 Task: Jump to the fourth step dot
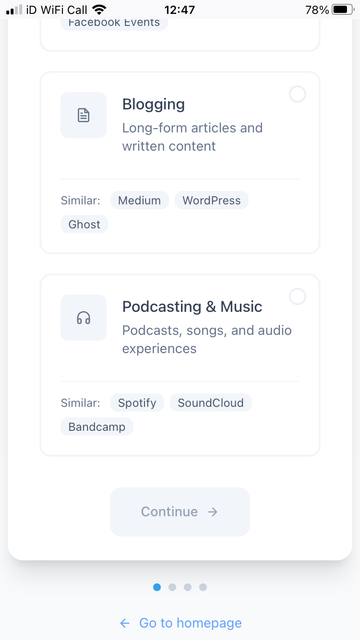click(203, 587)
